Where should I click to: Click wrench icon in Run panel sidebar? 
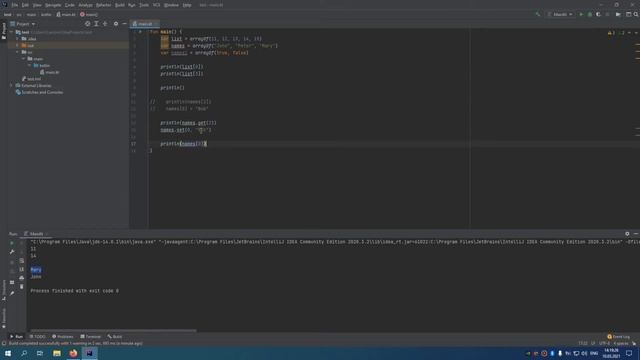coord(12,252)
